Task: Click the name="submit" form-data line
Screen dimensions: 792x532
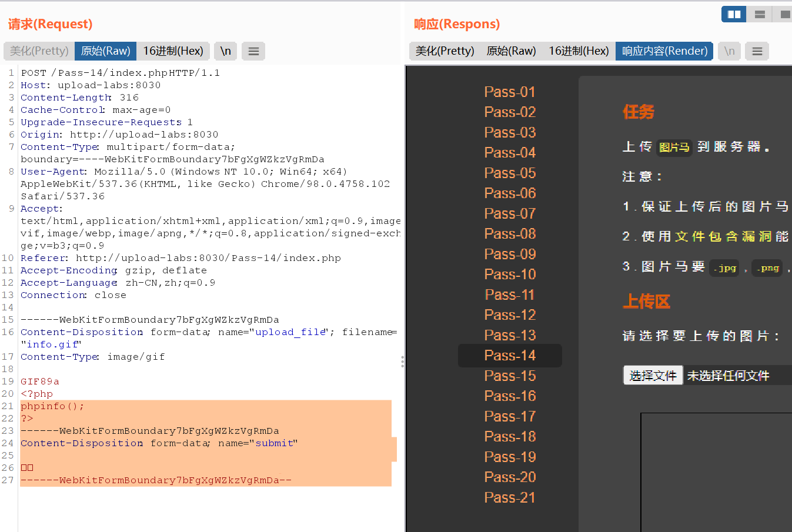Action: (159, 443)
